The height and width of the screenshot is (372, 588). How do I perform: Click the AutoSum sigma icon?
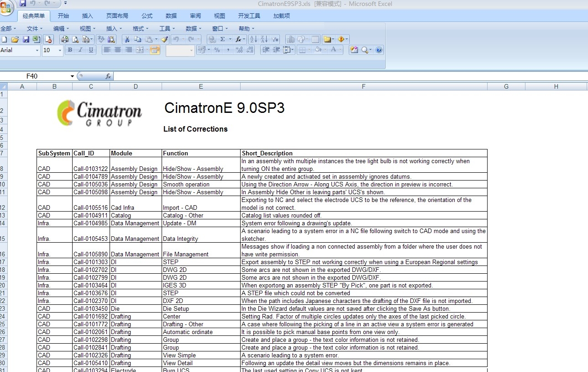coord(222,40)
